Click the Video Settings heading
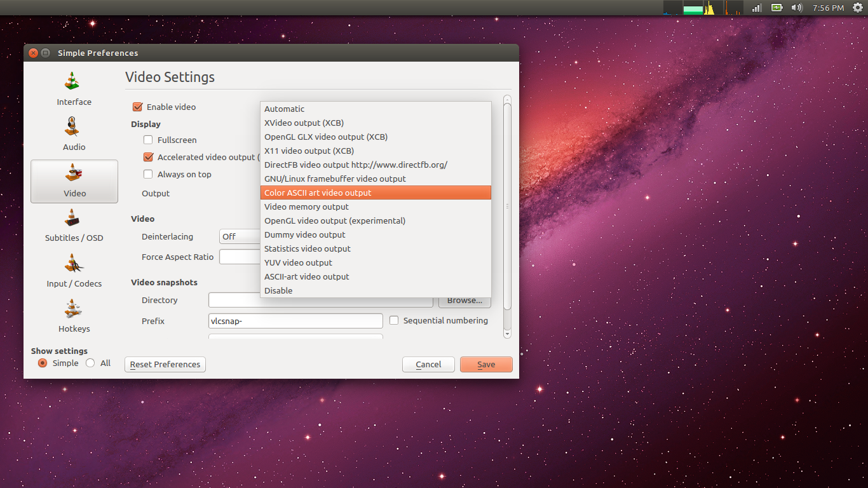The width and height of the screenshot is (868, 488). [170, 78]
